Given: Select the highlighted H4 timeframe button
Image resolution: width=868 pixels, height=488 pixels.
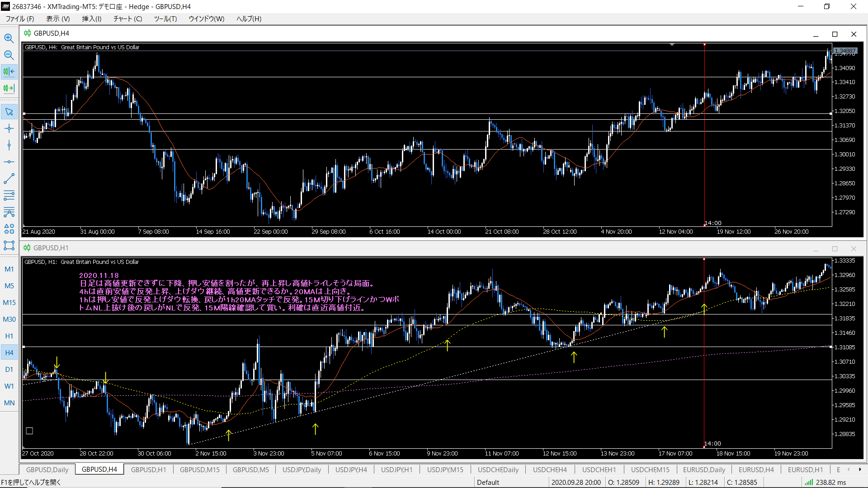Looking at the screenshot, I should [x=9, y=353].
